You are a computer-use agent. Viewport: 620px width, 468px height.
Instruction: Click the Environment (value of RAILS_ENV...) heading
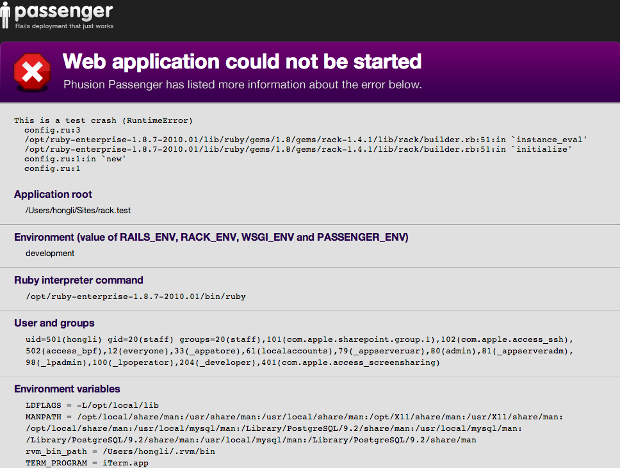tap(211, 237)
